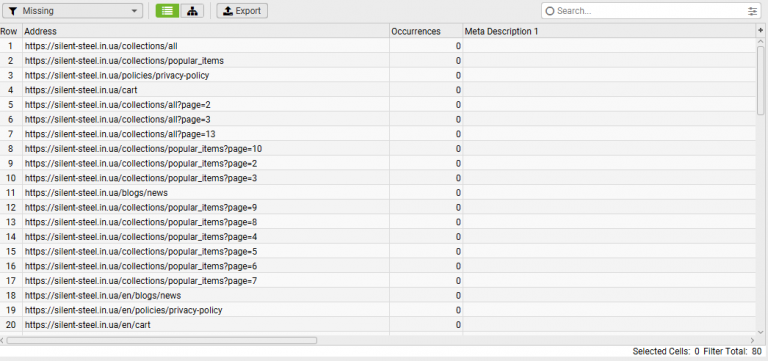Image resolution: width=768 pixels, height=361 pixels.
Task: Select the blogs/news address in row 11
Action: [x=96, y=193]
